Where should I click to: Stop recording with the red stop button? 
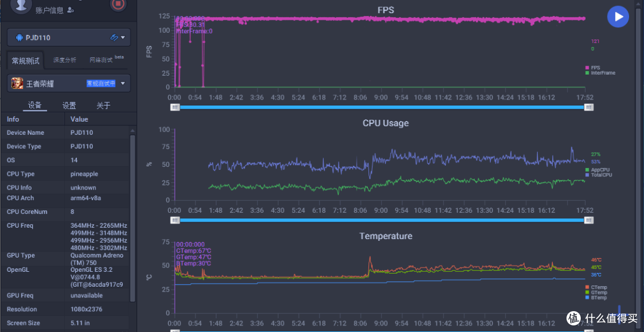point(118,4)
